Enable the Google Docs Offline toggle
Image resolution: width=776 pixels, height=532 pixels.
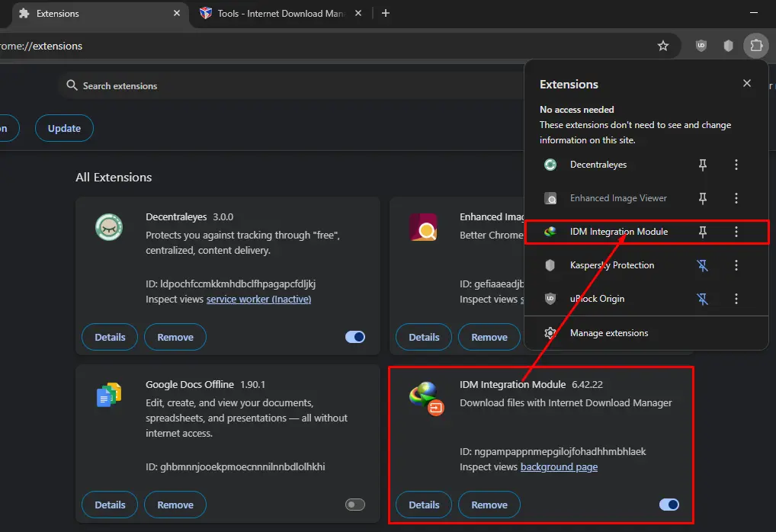(355, 505)
